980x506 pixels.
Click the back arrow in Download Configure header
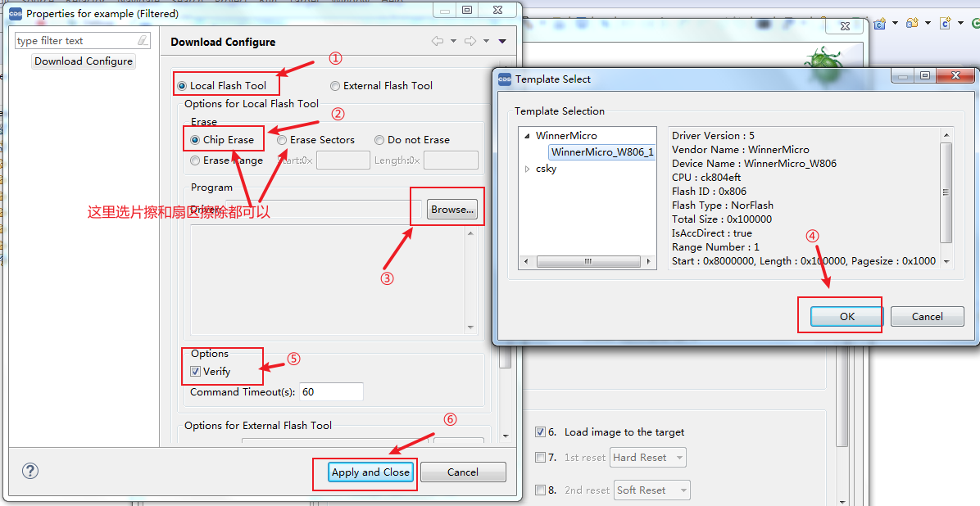[438, 41]
